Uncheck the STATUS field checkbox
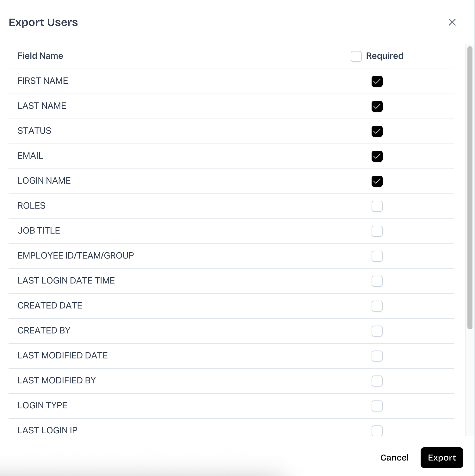Screen dimensions: 475x476 (x=377, y=131)
